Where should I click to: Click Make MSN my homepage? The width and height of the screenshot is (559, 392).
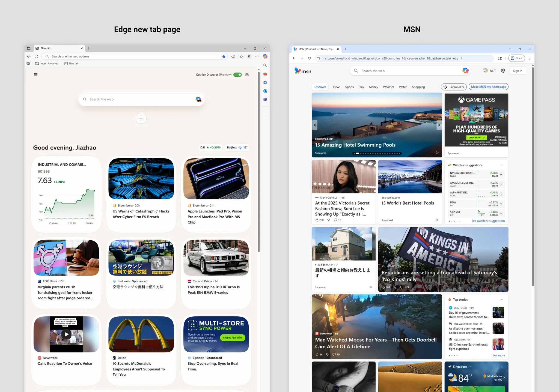pos(488,87)
